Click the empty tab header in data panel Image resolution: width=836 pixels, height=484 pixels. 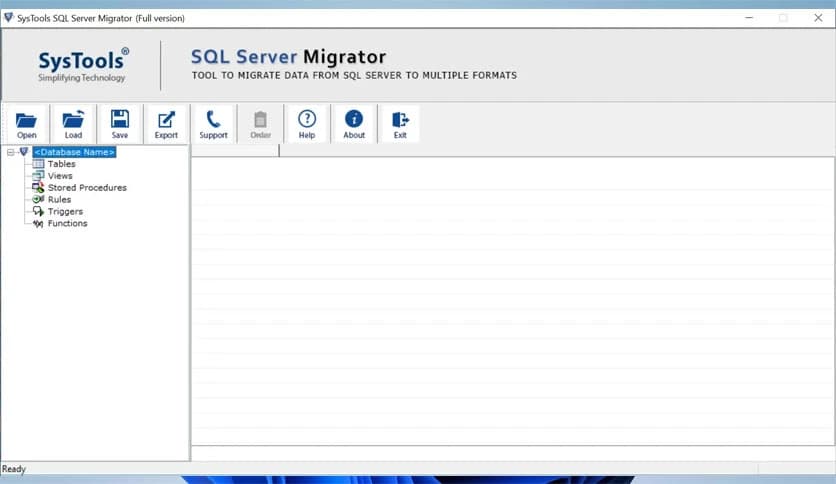click(x=235, y=151)
